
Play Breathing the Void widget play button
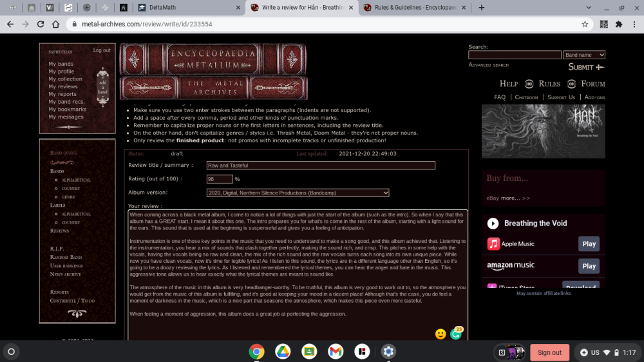click(493, 223)
